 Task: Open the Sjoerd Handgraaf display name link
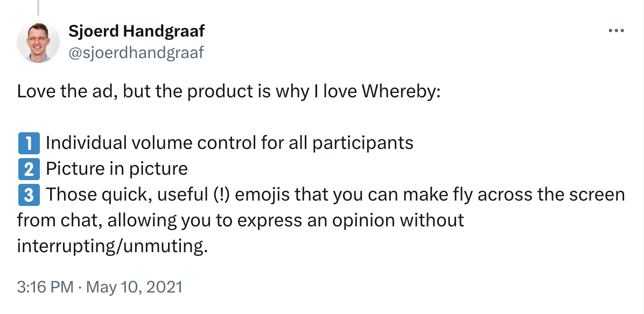[136, 31]
